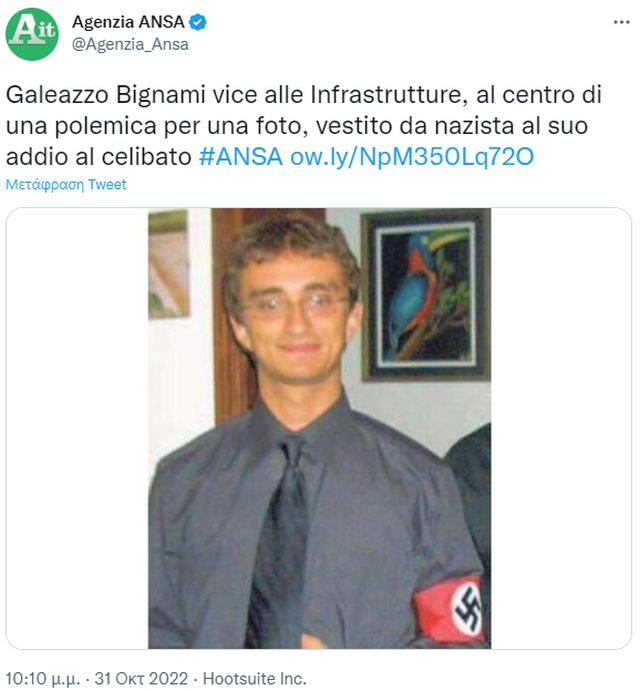Open the Agenzia ANSA profile avatar
This screenshot has width=640, height=691.
click(32, 34)
